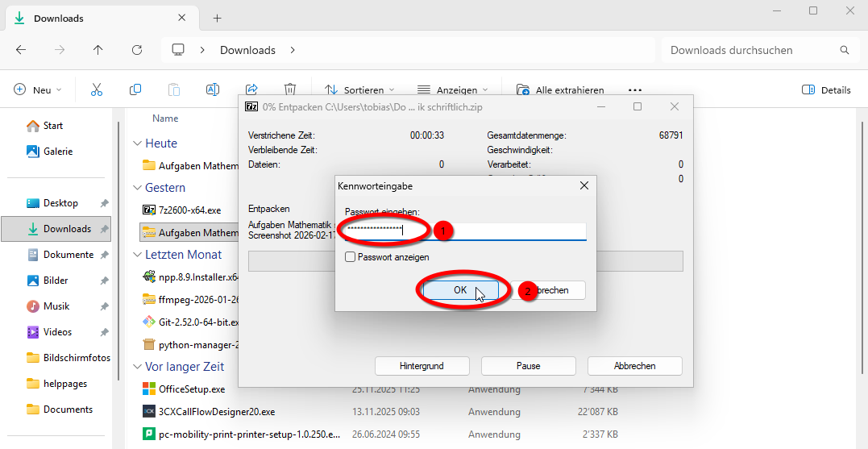The image size is (868, 449).
Task: Click the 7-Zip extraction progress bar
Action: tap(466, 261)
